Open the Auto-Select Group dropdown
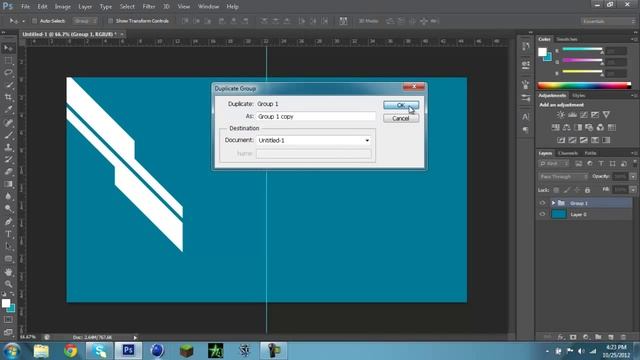Viewport: 640px width, 360px height. [85, 21]
